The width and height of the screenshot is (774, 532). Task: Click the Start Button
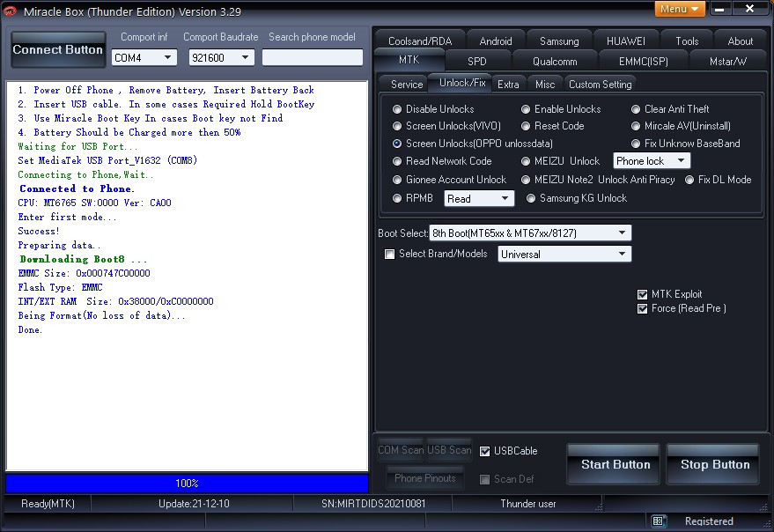(x=615, y=464)
